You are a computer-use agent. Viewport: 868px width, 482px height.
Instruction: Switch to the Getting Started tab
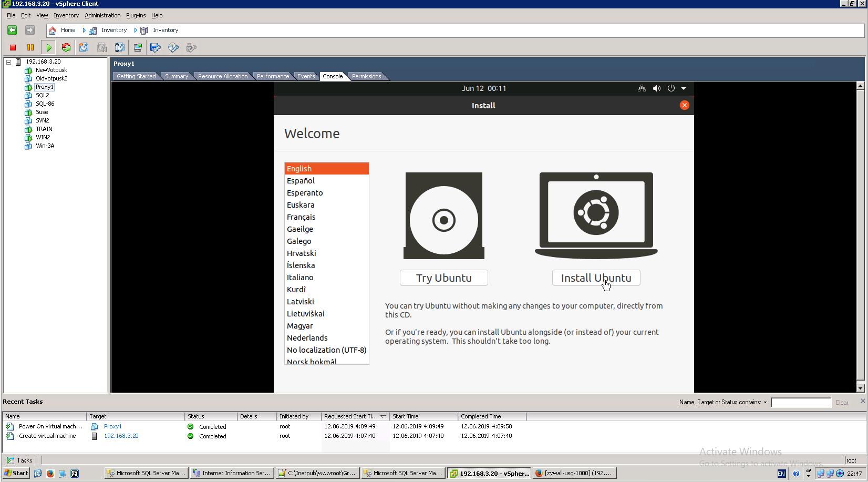tap(136, 77)
